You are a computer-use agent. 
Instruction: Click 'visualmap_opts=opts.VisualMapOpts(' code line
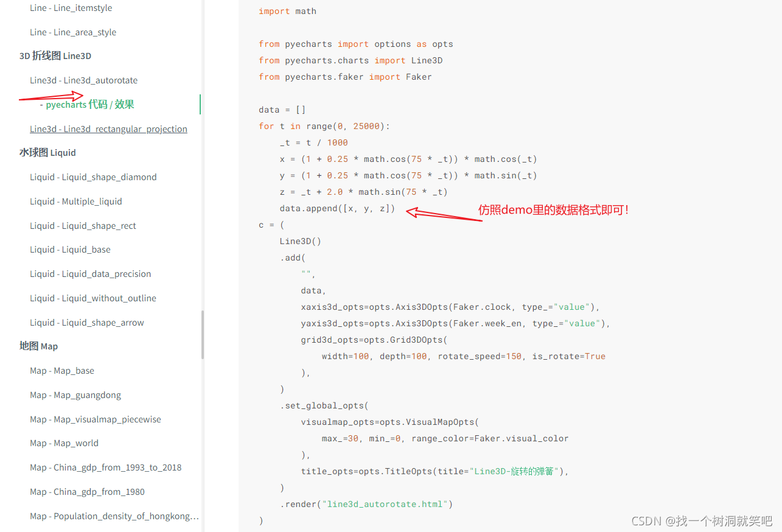pyautogui.click(x=390, y=422)
